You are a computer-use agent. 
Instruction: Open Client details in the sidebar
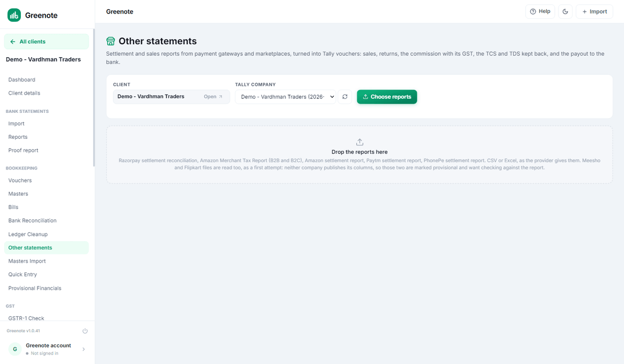46,93
